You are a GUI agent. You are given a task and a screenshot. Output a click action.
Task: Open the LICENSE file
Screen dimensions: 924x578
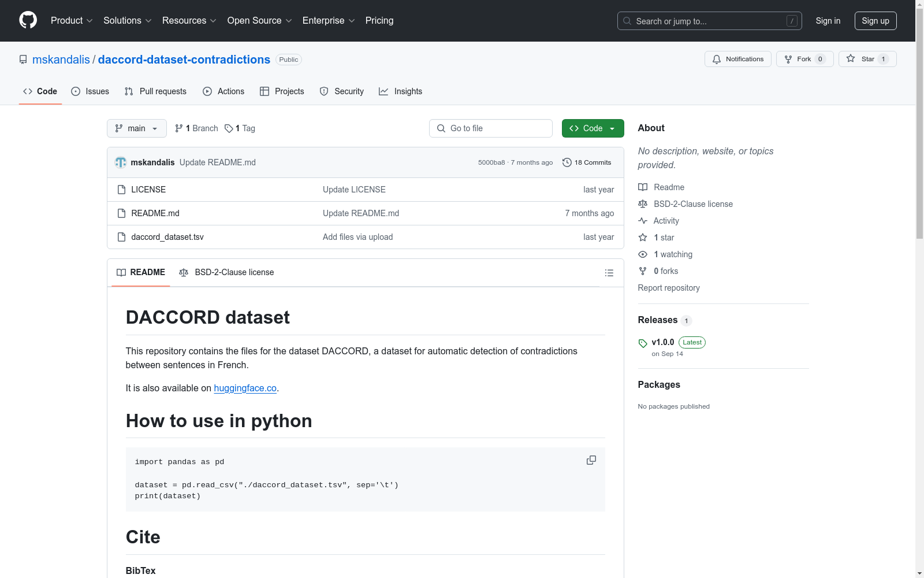coord(148,190)
